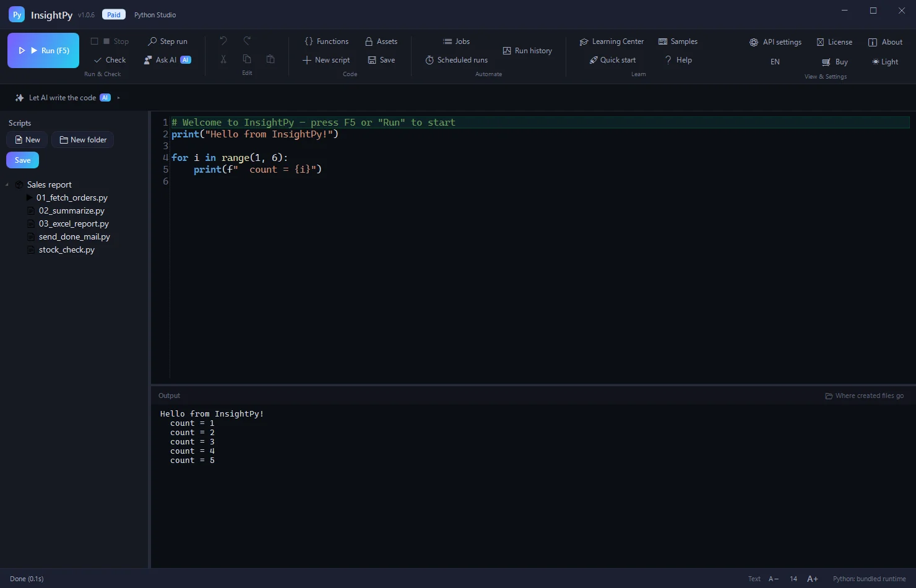View License information
916x588 pixels.
(x=834, y=42)
